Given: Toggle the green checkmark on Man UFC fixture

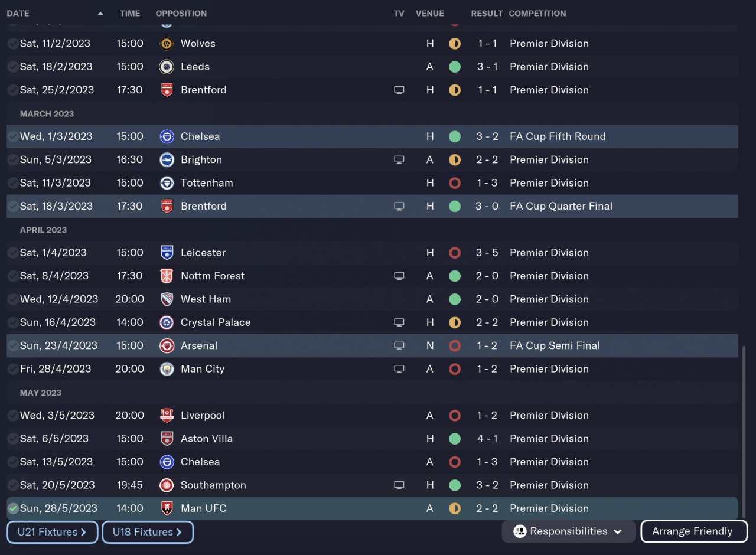Looking at the screenshot, I should pyautogui.click(x=13, y=508).
